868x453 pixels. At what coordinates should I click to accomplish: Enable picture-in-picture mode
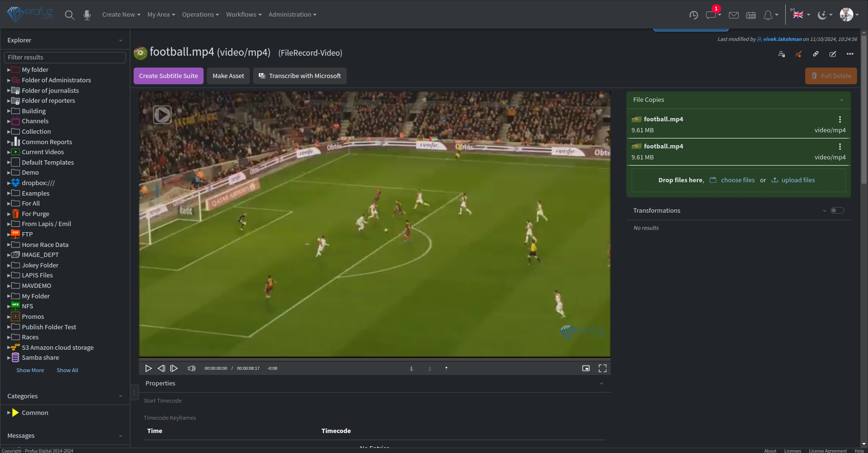pyautogui.click(x=586, y=368)
